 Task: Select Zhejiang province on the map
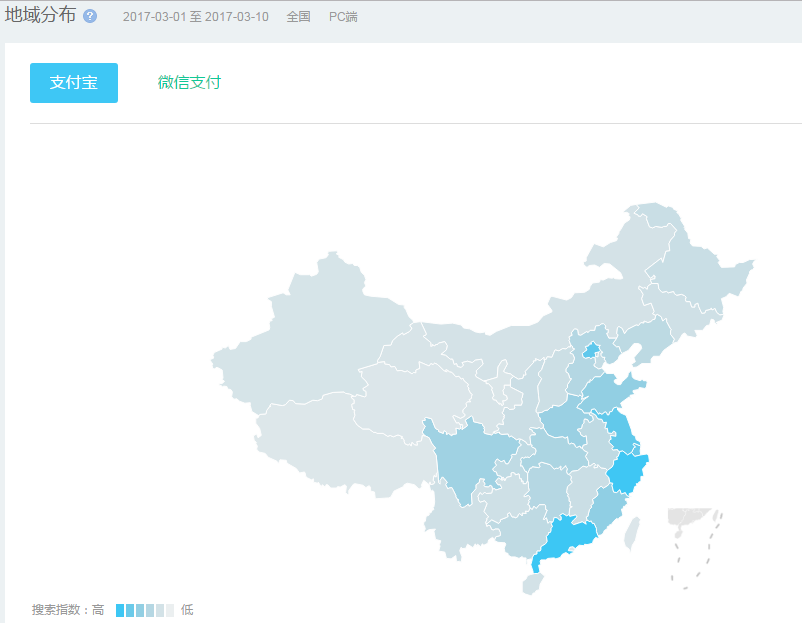coord(628,474)
